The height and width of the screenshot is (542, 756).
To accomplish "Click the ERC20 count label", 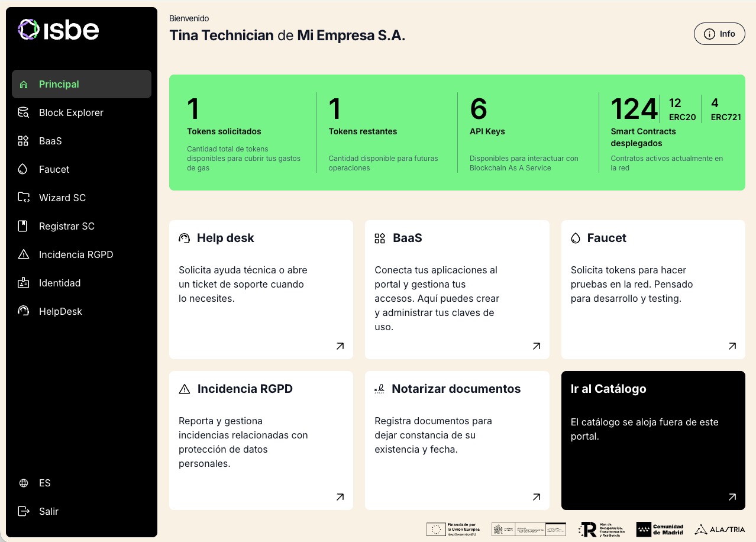I will coord(682,117).
